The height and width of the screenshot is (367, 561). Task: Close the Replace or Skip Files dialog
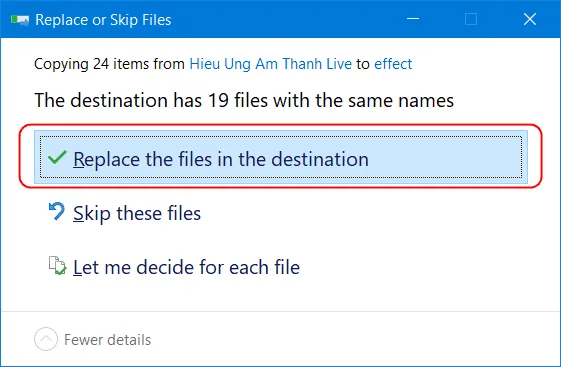530,19
